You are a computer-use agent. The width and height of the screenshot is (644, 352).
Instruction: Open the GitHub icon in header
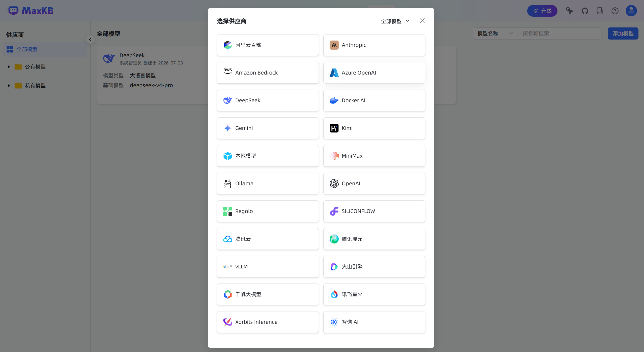pos(585,11)
